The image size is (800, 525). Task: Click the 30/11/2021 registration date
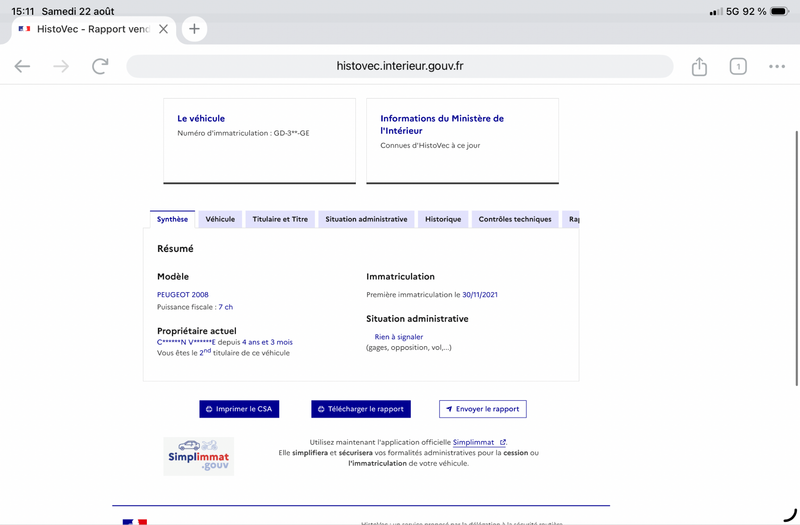point(480,294)
